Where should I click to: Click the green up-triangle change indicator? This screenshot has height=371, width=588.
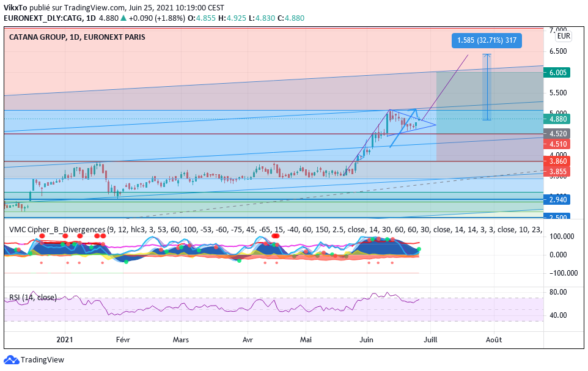[x=123, y=18]
